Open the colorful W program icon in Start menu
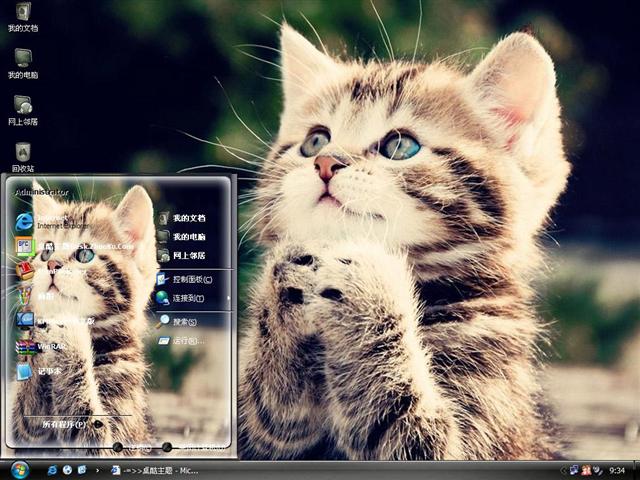640x480 pixels. point(24,296)
